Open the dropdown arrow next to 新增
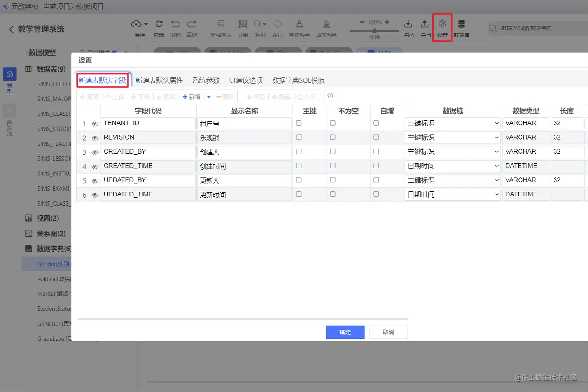The width and height of the screenshot is (588, 392). click(x=209, y=97)
